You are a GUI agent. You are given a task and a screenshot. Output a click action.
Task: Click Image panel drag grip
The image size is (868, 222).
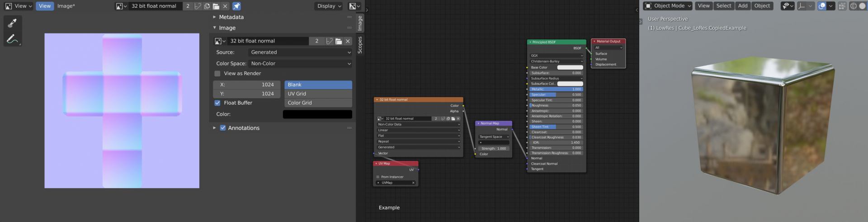click(349, 28)
